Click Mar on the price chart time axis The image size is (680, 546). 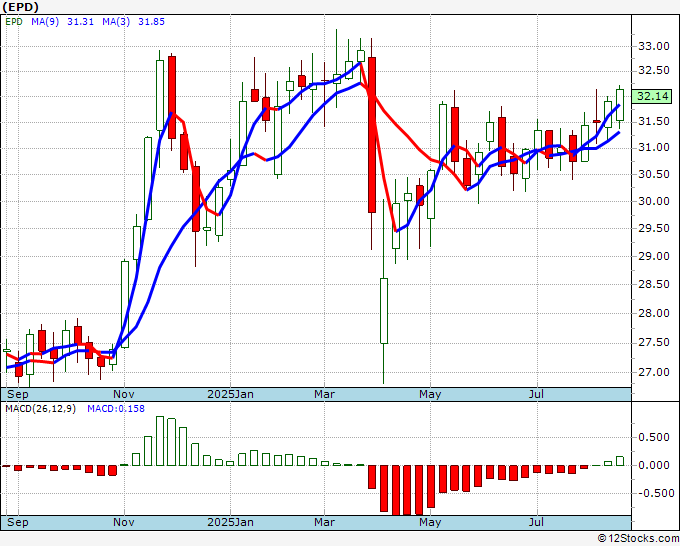324,394
